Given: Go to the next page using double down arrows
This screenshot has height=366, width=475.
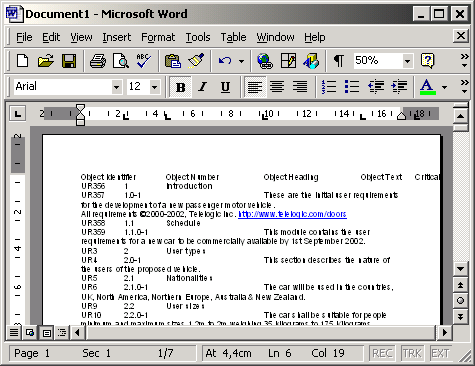Looking at the screenshot, I should pos(460,316).
